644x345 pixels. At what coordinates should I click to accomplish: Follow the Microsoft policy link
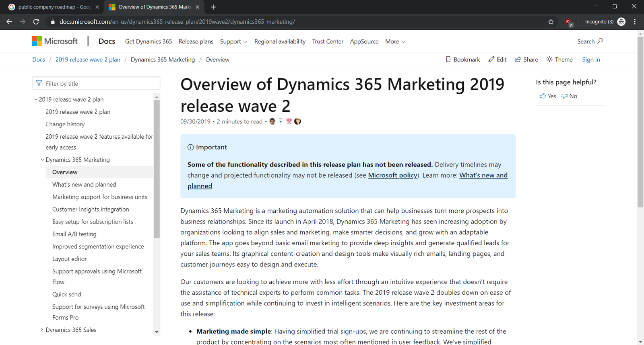click(x=392, y=175)
